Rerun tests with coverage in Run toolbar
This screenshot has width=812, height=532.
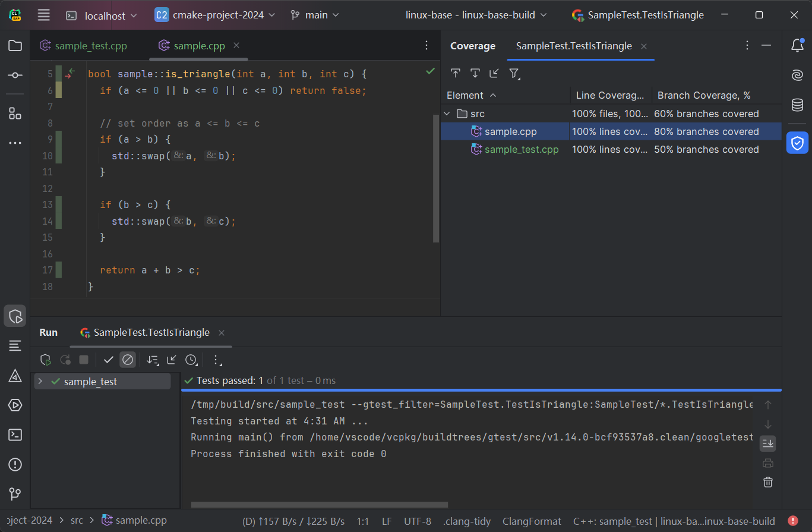point(45,360)
